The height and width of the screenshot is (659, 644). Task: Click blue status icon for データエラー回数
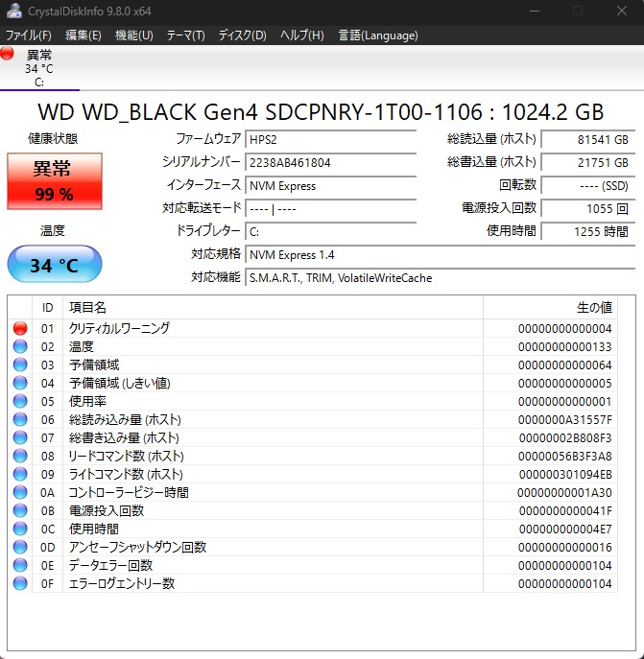tap(20, 565)
